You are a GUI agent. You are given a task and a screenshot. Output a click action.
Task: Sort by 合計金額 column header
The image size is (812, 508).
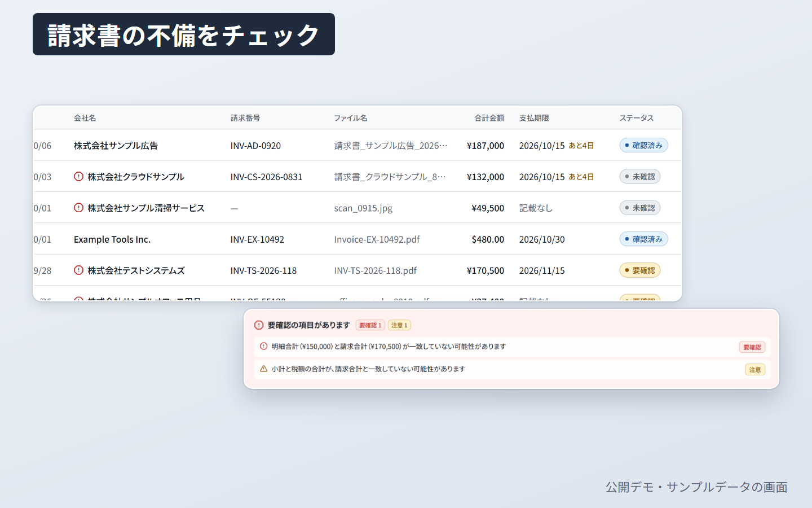pos(489,118)
